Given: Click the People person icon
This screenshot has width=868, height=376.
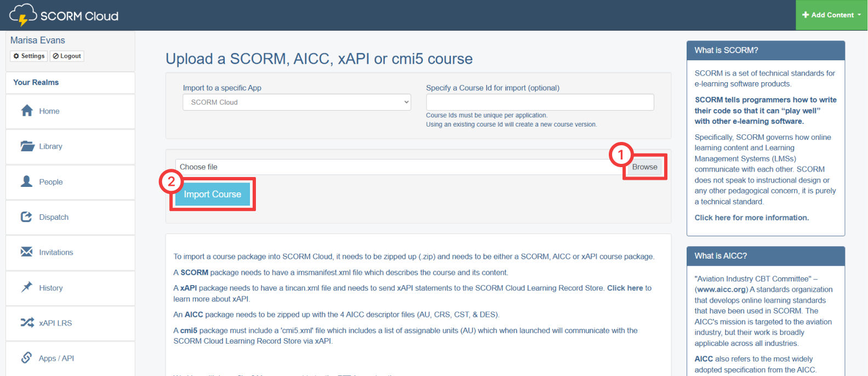Looking at the screenshot, I should coord(27,181).
